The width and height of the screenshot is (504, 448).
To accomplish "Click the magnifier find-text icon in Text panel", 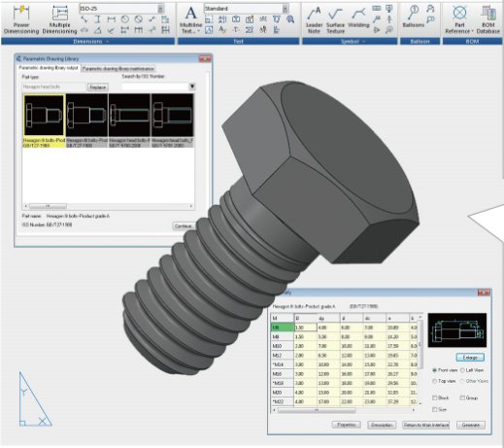I will (x=290, y=19).
